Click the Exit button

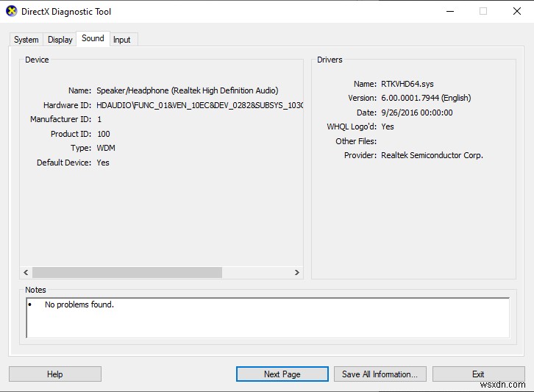[479, 374]
